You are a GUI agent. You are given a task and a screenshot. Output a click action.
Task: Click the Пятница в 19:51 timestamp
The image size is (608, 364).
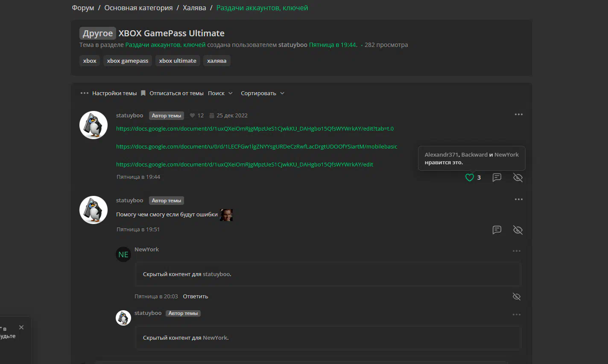pyautogui.click(x=138, y=229)
